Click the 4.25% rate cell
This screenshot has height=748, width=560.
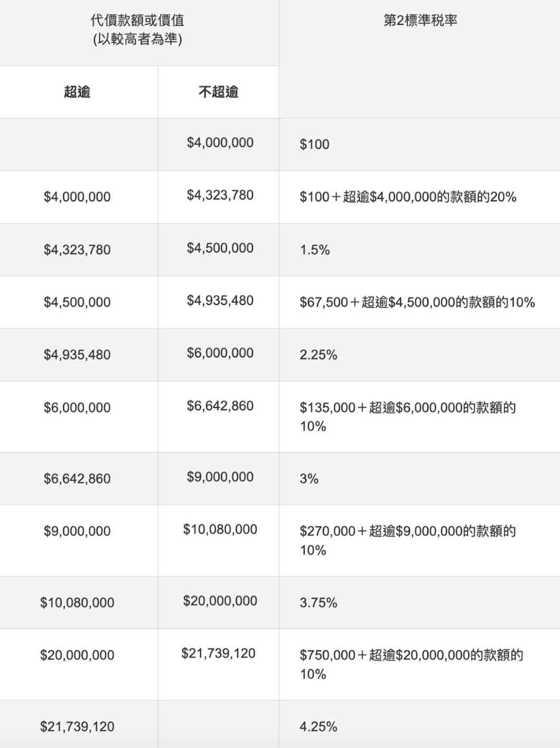tap(318, 727)
